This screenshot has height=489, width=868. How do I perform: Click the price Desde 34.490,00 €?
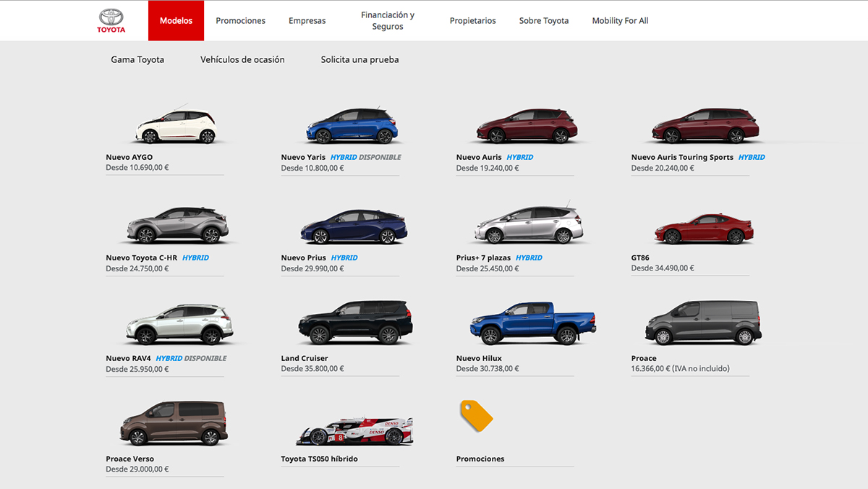(x=663, y=268)
